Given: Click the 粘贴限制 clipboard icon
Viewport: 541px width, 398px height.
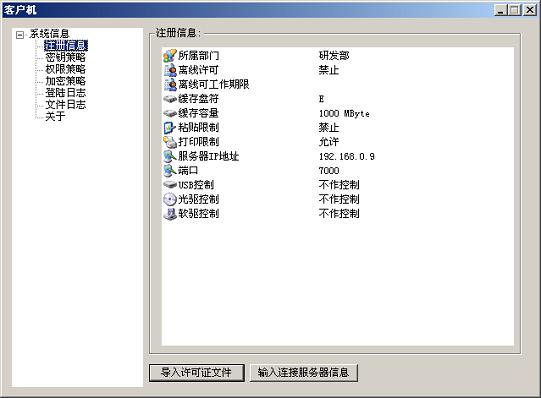Looking at the screenshot, I should [170, 128].
